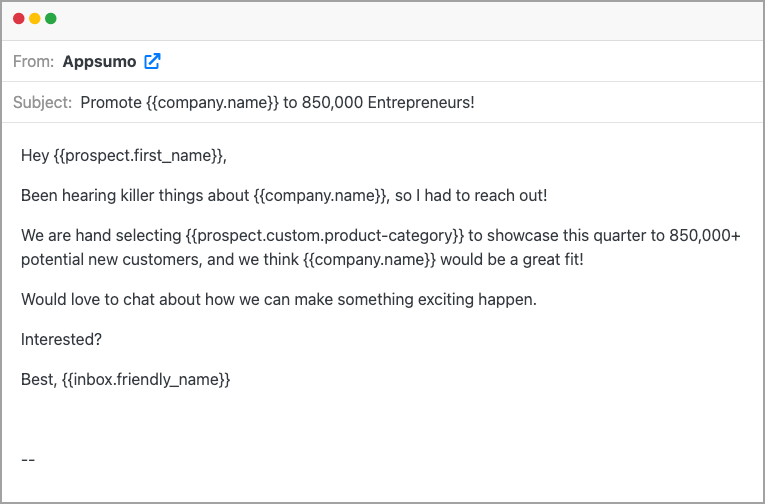Maximize the window using green button
Screen dimensions: 765x504
(x=51, y=18)
